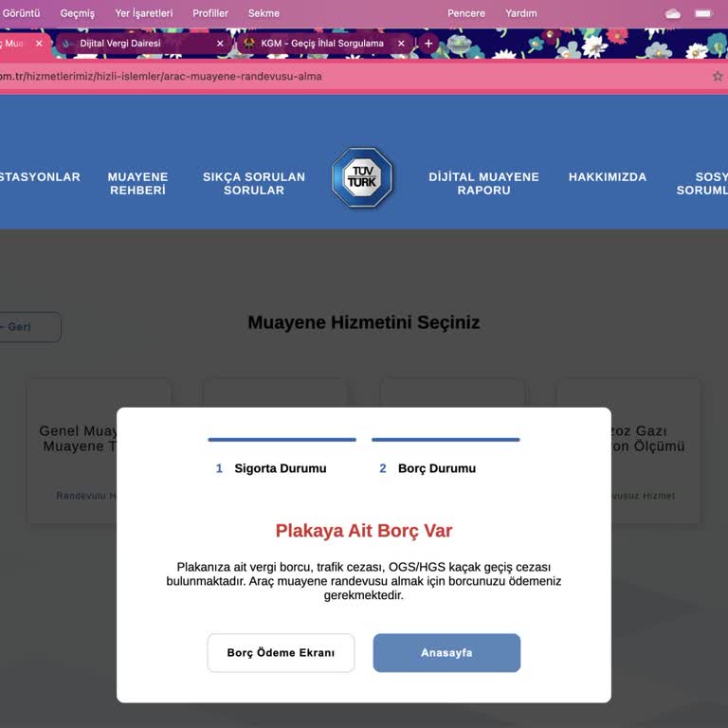This screenshot has height=728, width=728.
Task: Close the KGM Geçiş İhlal Sorgulama tab
Action: 401,44
